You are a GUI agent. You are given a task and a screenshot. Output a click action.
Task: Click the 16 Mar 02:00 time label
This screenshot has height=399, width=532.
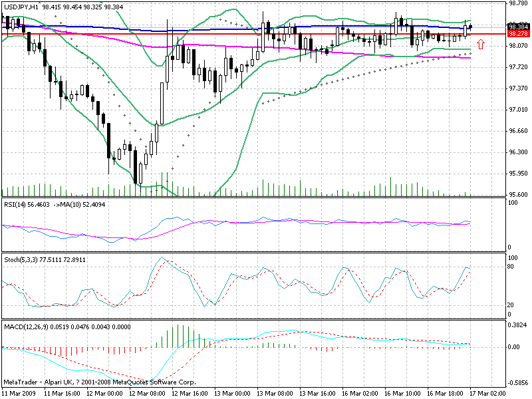[360, 393]
